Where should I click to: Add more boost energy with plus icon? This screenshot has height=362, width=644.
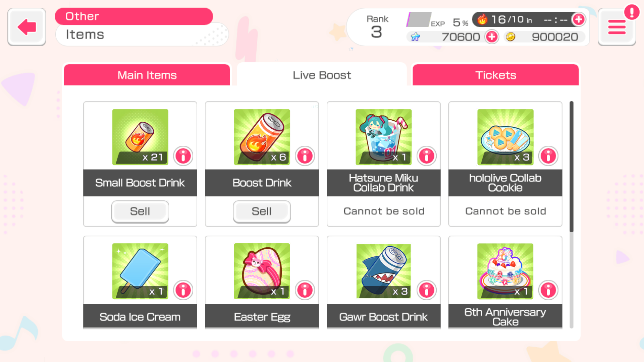click(579, 20)
